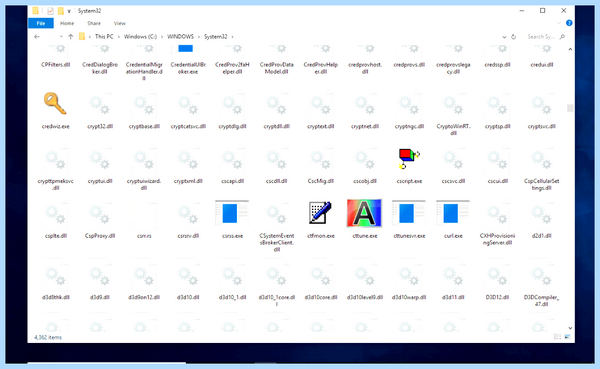Image resolution: width=600 pixels, height=369 pixels.
Task: Open the Explorer help button
Action: pyautogui.click(x=569, y=23)
